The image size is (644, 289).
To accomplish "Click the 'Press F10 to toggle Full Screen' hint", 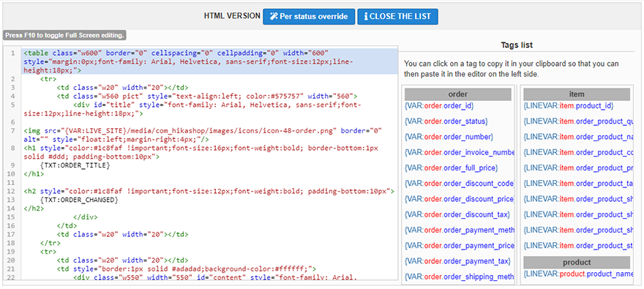I will (x=64, y=36).
